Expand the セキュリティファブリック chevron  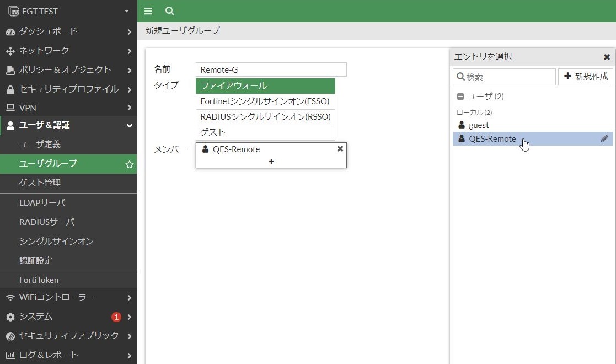[x=129, y=336]
